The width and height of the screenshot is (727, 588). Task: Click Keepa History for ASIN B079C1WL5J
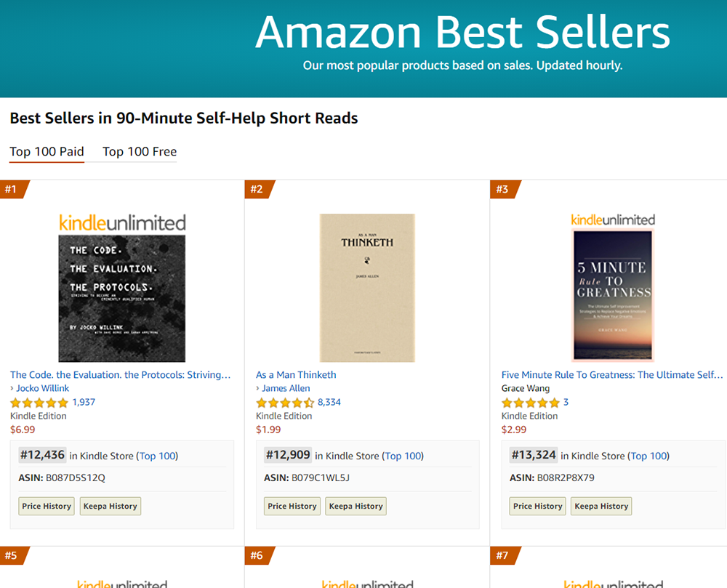356,506
